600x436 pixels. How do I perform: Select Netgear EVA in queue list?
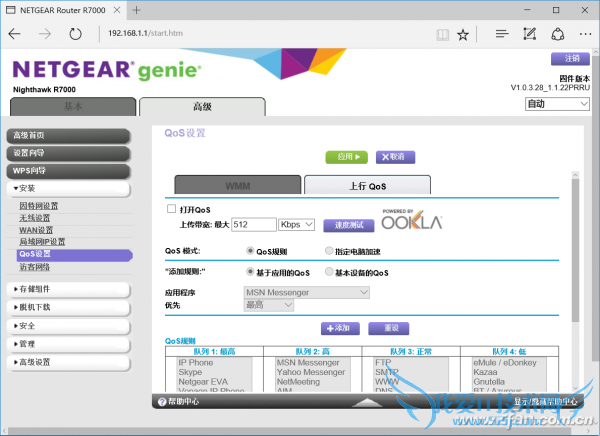[203, 382]
